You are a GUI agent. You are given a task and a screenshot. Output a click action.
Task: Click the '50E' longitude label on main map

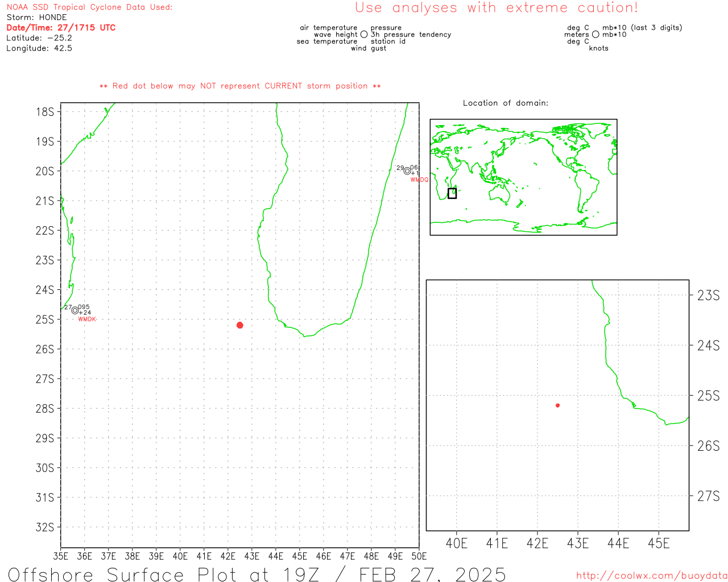419,556
